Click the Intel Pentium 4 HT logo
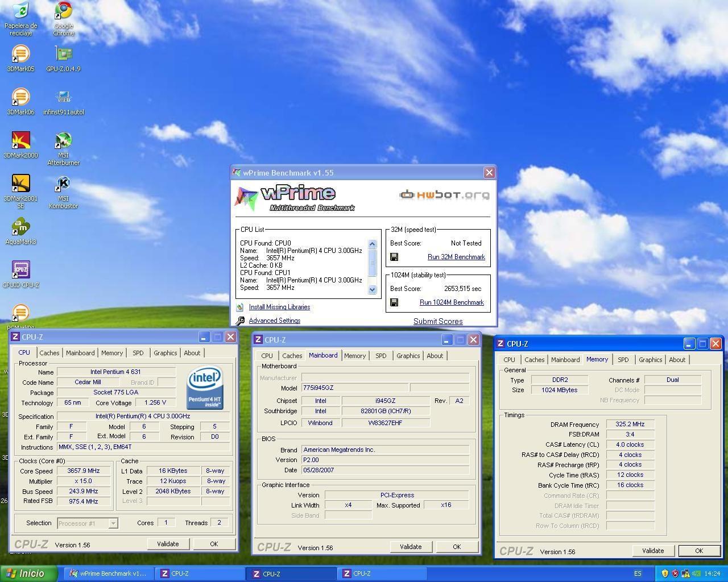 tap(205, 388)
